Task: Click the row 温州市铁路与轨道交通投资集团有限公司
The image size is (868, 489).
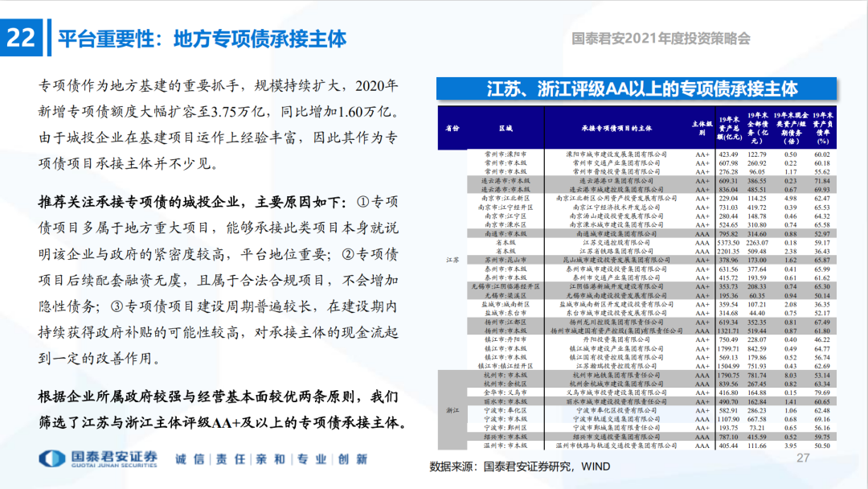Action: point(652,446)
